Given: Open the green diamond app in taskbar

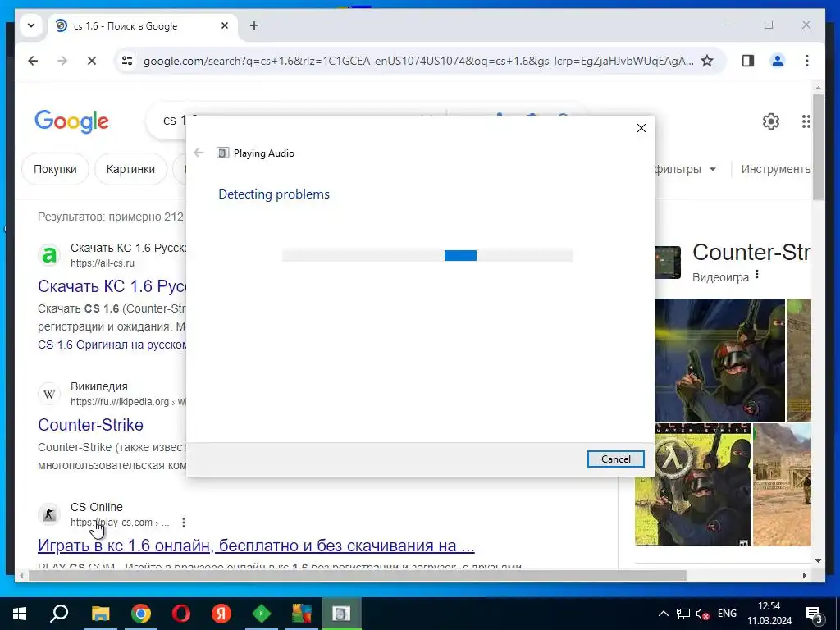Looking at the screenshot, I should pos(262,614).
